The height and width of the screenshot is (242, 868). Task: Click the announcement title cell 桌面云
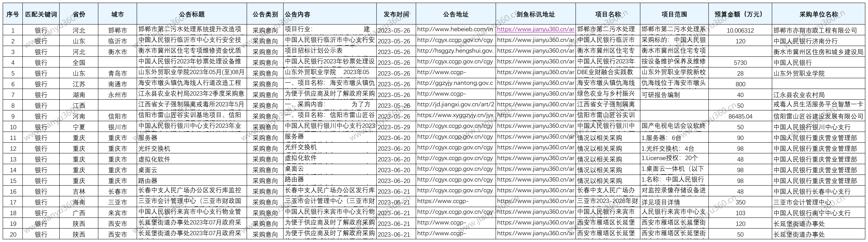(x=192, y=170)
